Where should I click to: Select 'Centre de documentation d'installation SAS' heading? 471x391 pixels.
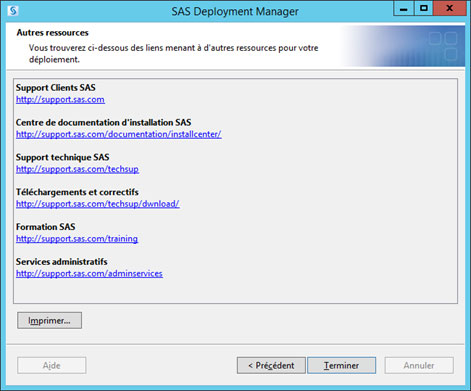103,123
